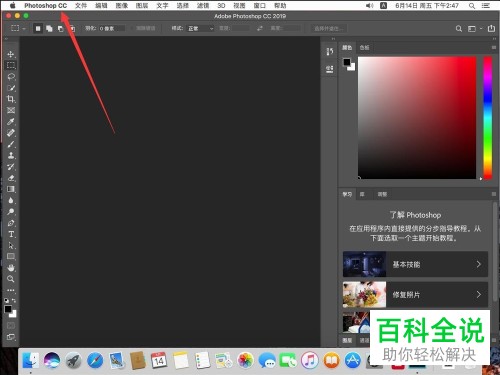
Task: Open the 图像 menu
Action: point(122,6)
